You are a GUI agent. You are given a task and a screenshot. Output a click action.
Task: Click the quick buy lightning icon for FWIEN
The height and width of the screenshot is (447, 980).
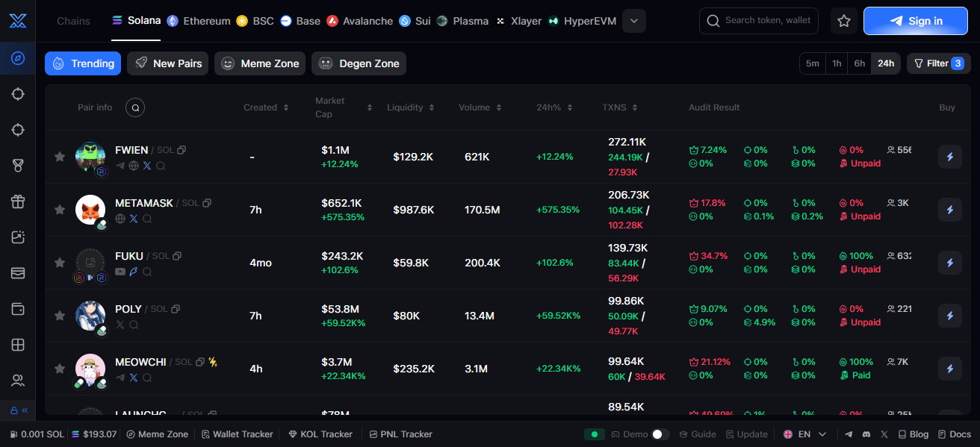[949, 157]
